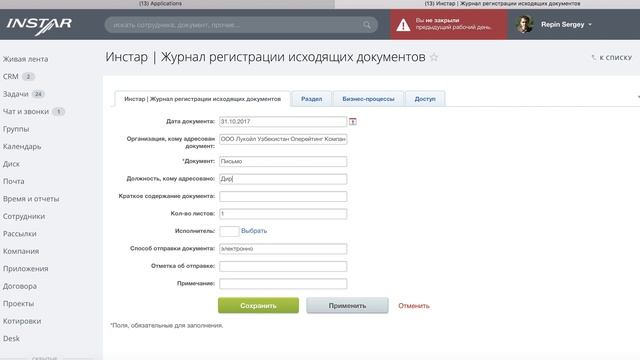Open the calendar picker next to date field
The image size is (640, 360).
tap(353, 121)
